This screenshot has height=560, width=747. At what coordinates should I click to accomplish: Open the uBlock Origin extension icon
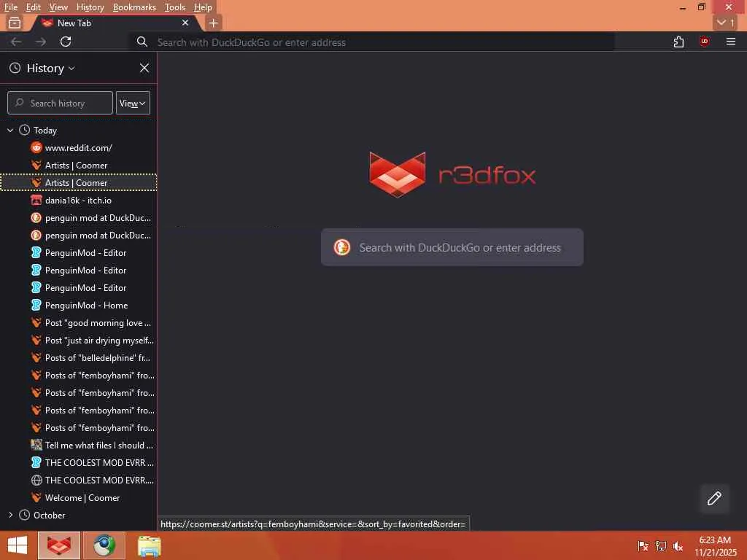click(705, 42)
